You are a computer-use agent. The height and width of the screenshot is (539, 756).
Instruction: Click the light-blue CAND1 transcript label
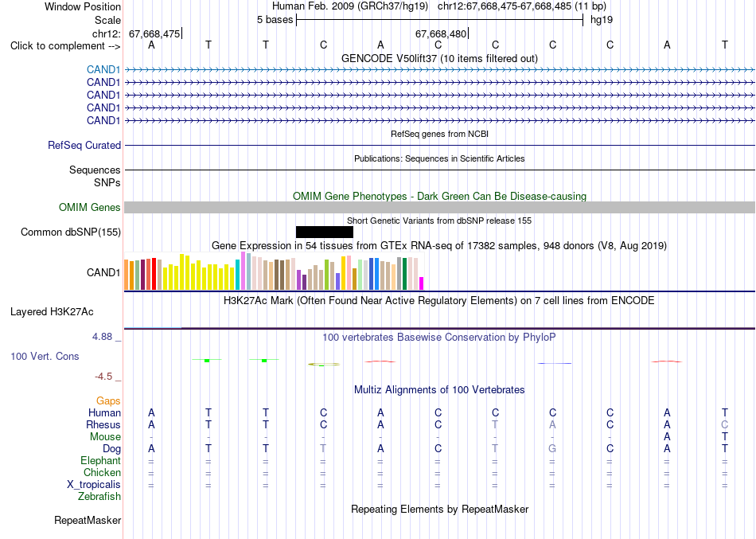103,70
